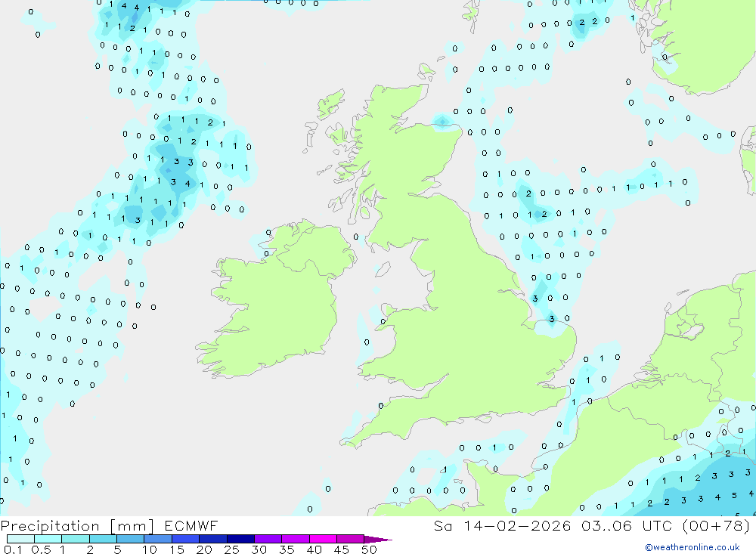The height and width of the screenshot is (554, 756).
Task: Click the 45–50 mm legend color swatch
Action: coord(351,539)
